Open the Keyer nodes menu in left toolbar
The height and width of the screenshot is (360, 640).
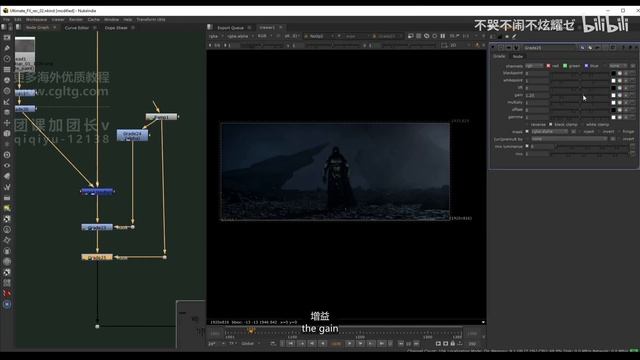(x=7, y=102)
